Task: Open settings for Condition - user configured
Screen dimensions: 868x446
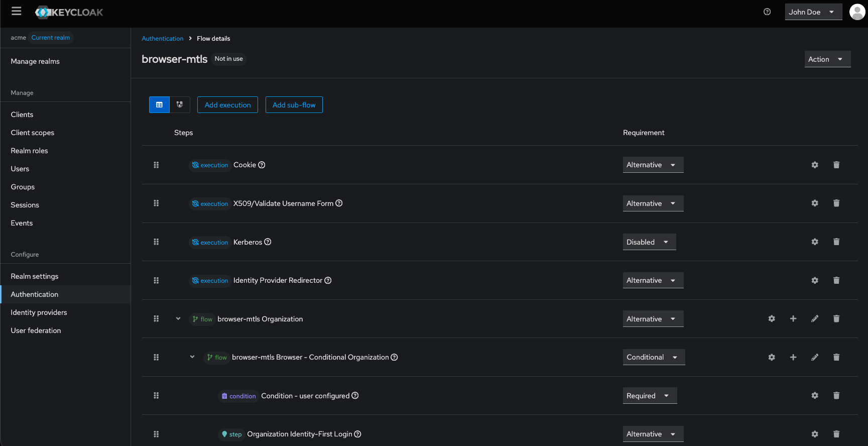Action: tap(815, 395)
